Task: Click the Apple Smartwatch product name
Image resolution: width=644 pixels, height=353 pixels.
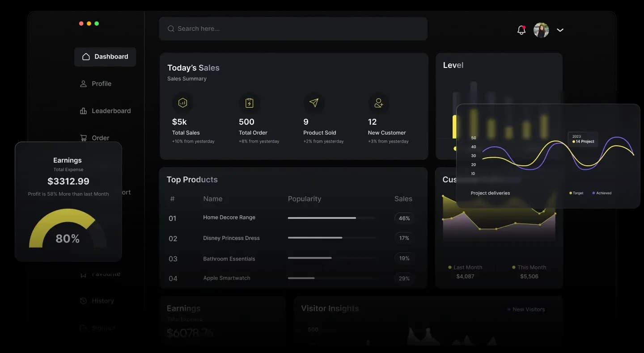Action: (227, 278)
